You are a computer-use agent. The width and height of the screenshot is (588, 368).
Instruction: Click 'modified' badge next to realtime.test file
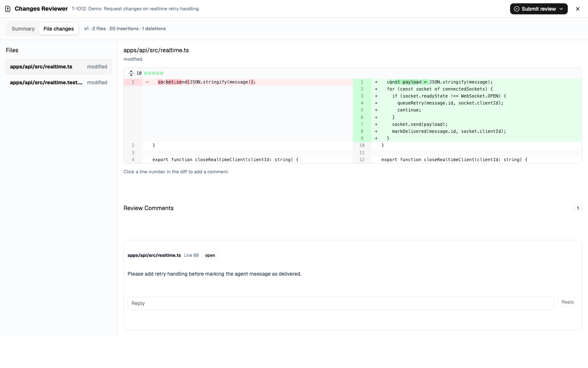(97, 82)
